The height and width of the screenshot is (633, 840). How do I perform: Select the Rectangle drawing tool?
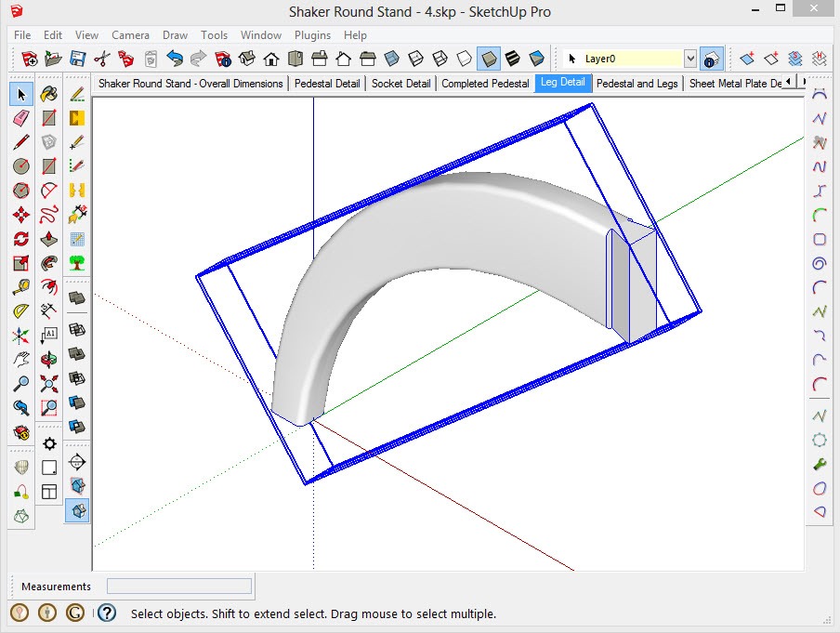(47, 117)
